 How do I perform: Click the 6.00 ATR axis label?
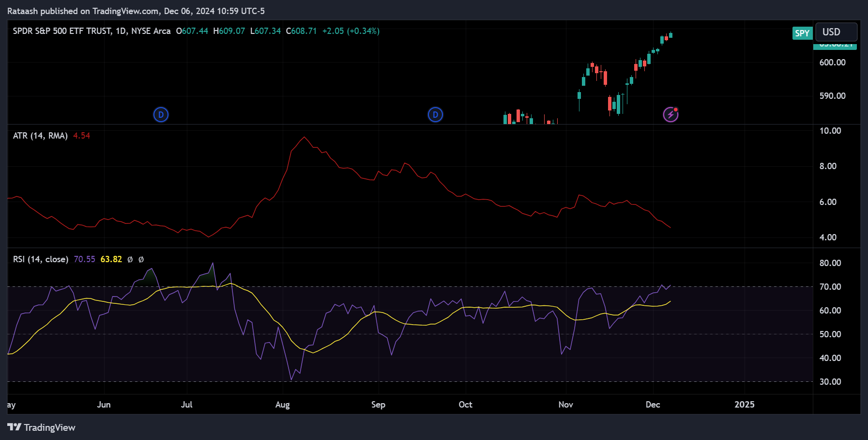tap(828, 202)
